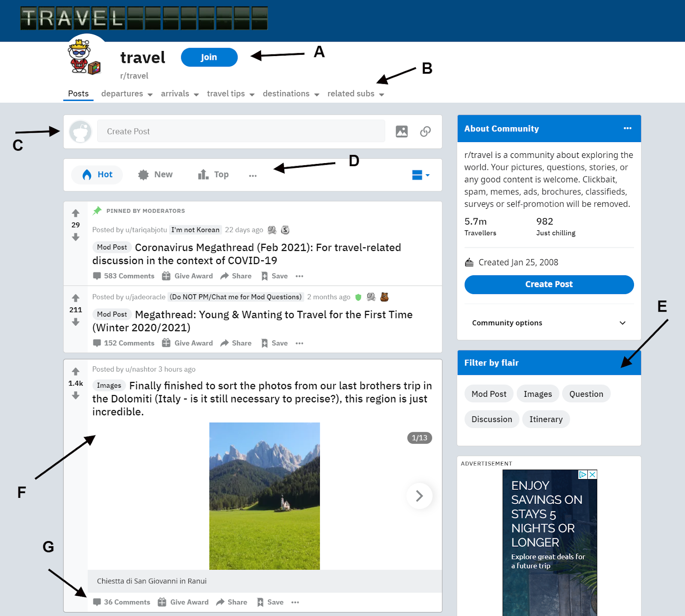Share the Dolomiti photos post
Image resolution: width=685 pixels, height=616 pixels.
coord(232,602)
